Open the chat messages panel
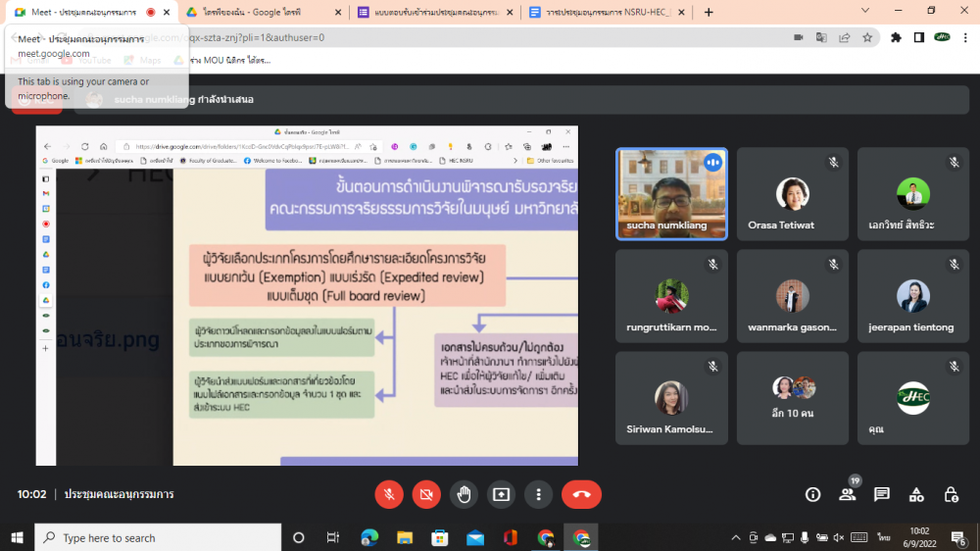Viewport: 980px width, 551px height. pos(881,494)
